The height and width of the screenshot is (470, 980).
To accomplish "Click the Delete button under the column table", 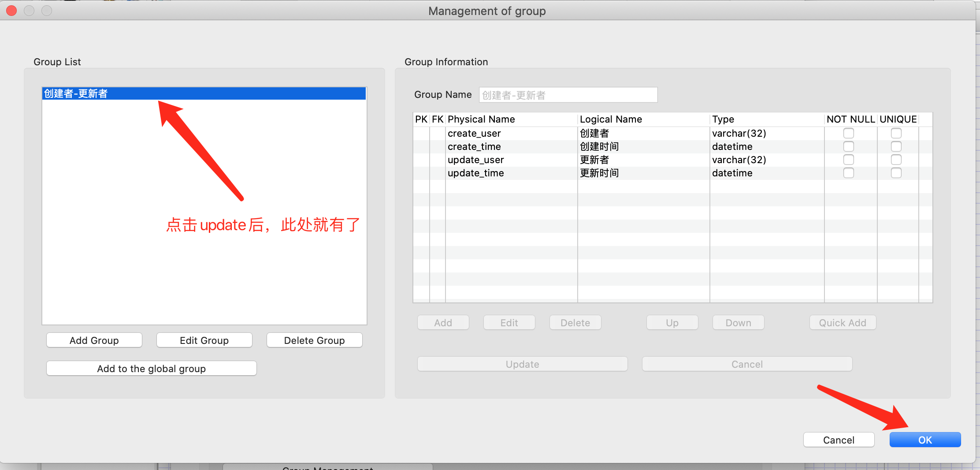I will 575,322.
